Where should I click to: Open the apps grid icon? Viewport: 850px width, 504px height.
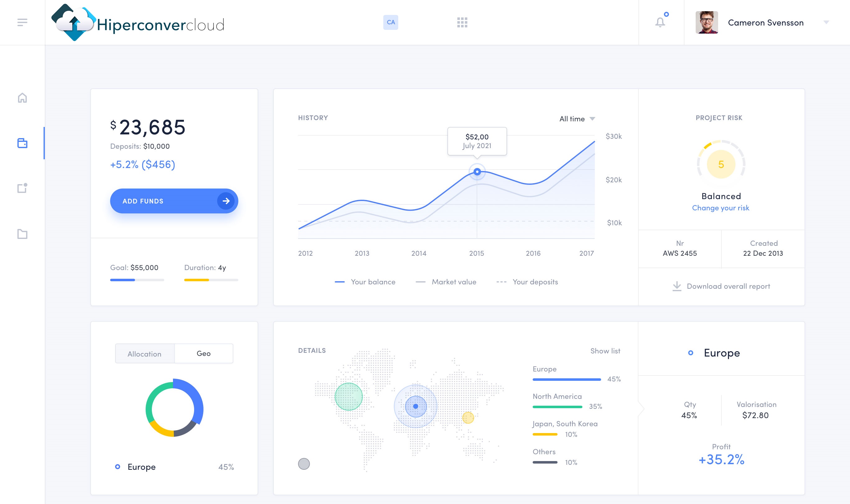point(462,22)
